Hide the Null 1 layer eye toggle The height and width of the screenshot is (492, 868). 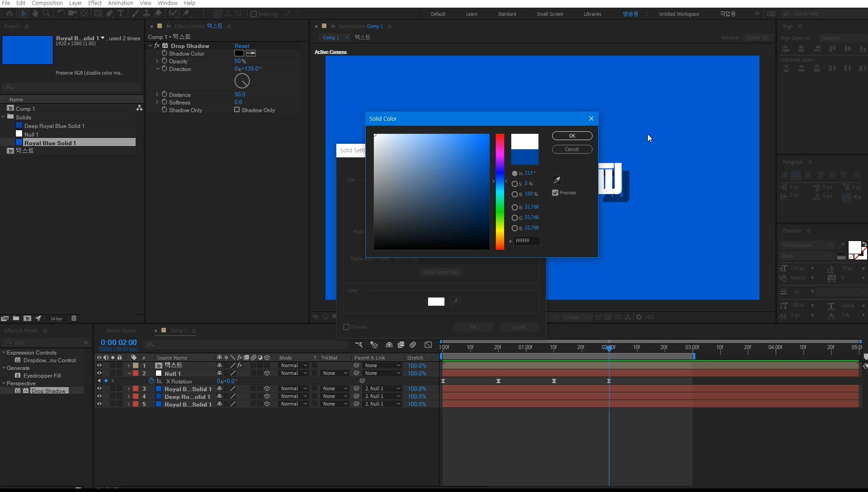coord(99,374)
